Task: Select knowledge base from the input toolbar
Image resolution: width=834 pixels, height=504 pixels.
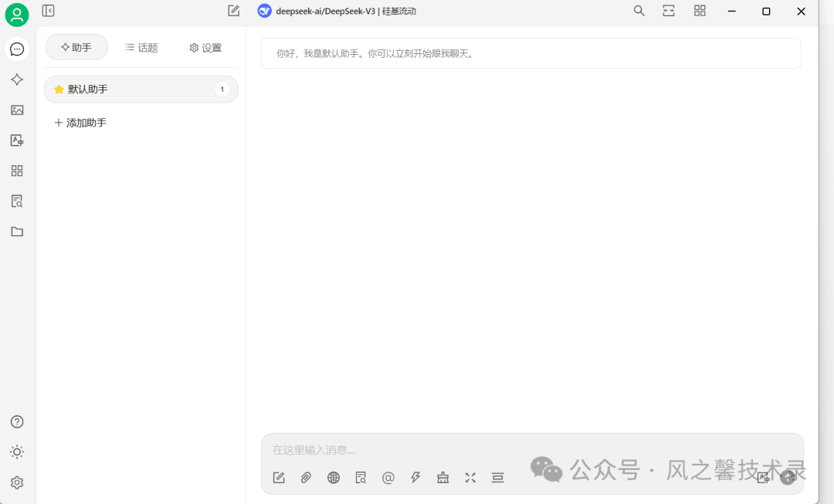Action: (361, 478)
